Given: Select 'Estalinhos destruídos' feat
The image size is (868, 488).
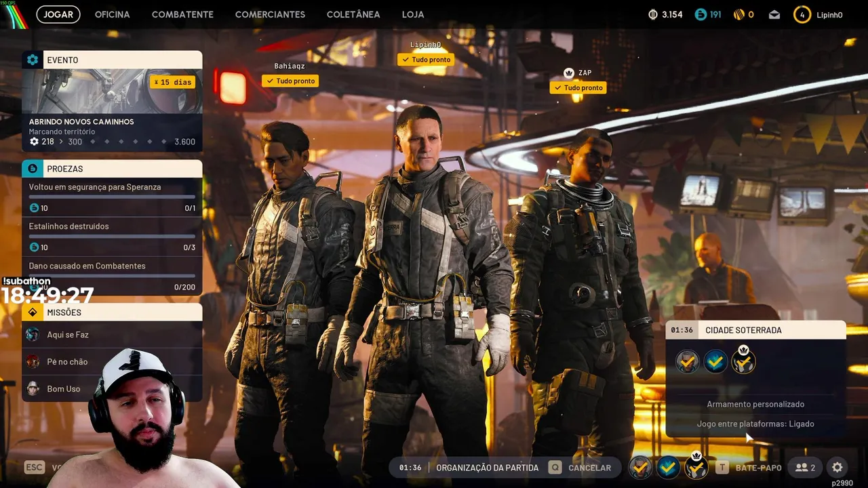Looking at the screenshot, I should (112, 237).
